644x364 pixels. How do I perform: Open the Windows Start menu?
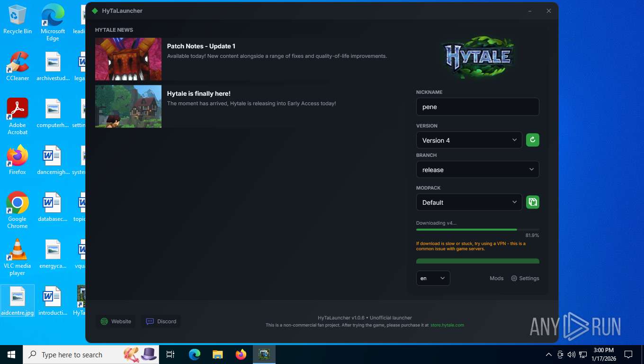click(x=11, y=355)
